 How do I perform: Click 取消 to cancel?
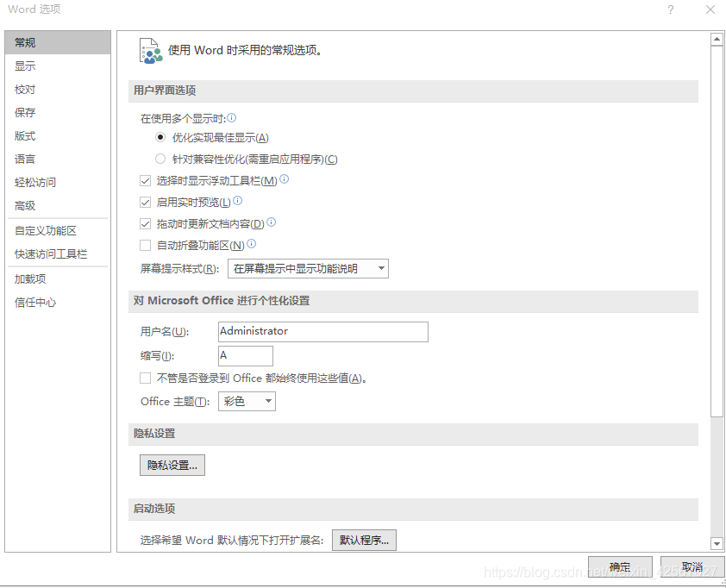[692, 566]
